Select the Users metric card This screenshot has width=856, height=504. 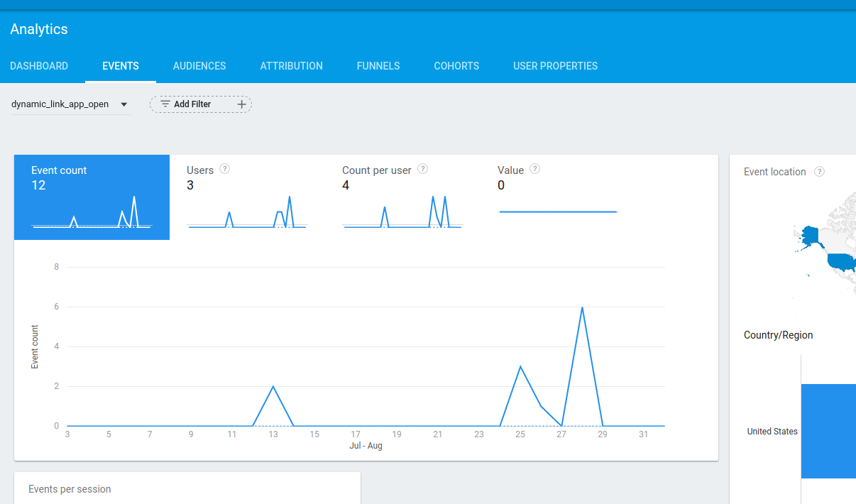[247, 197]
